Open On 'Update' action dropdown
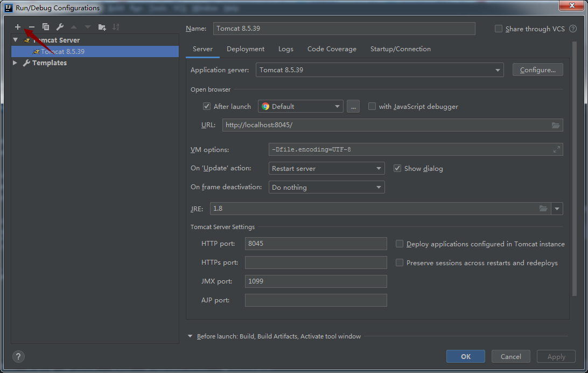The width and height of the screenshot is (588, 373). (327, 169)
